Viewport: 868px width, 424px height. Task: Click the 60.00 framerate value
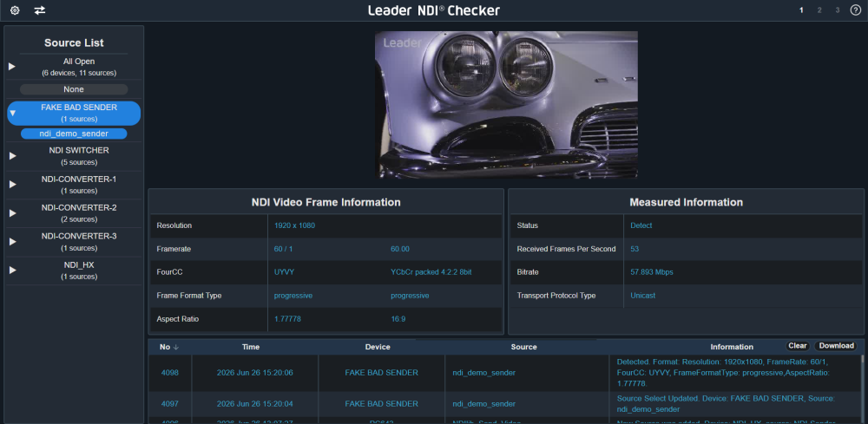pyautogui.click(x=399, y=250)
